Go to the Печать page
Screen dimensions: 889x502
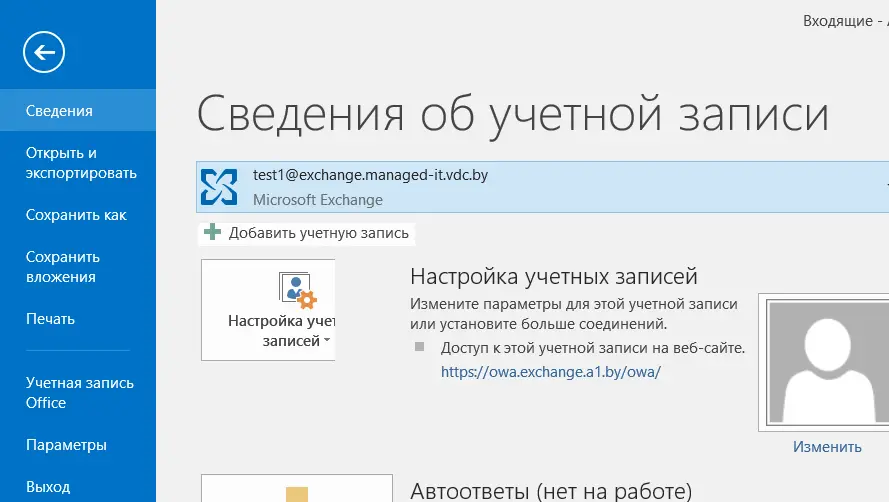51,319
